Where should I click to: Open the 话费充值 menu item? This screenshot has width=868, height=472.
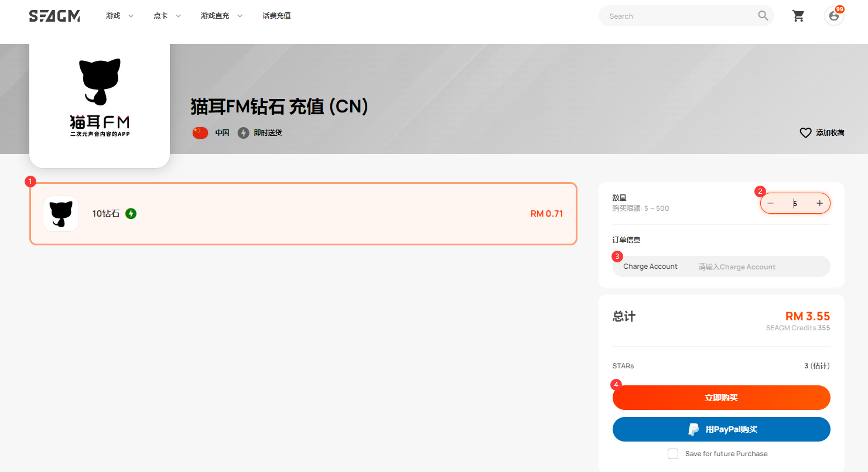point(276,16)
